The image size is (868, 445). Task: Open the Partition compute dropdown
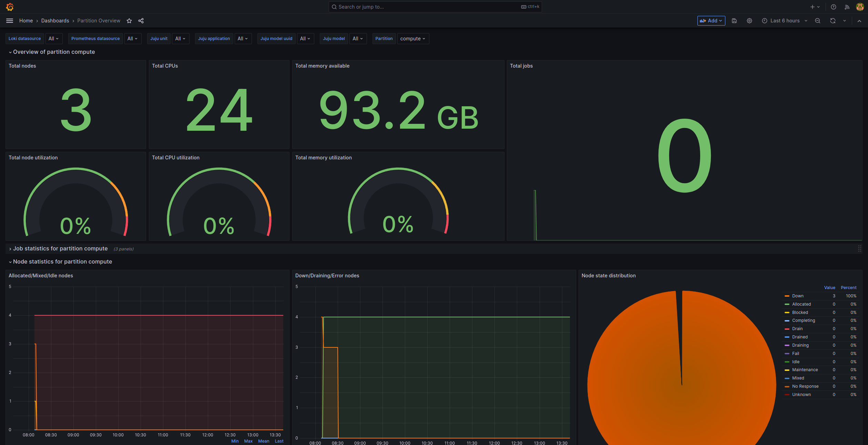tap(413, 39)
